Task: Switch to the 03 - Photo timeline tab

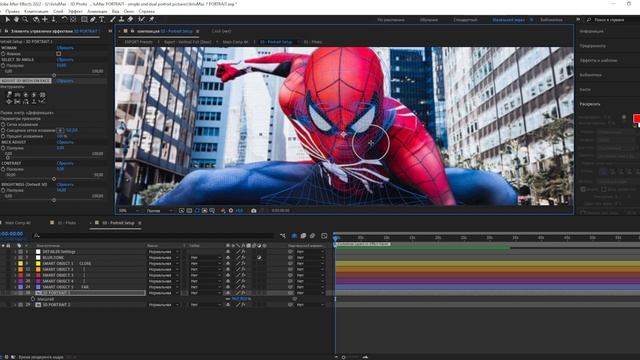Action: 67,223
